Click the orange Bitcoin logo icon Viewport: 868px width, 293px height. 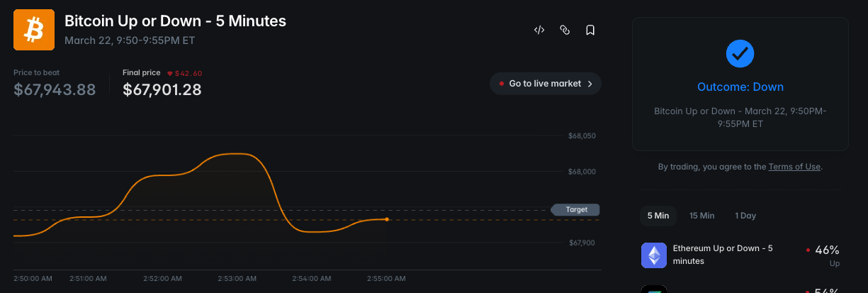point(34,30)
